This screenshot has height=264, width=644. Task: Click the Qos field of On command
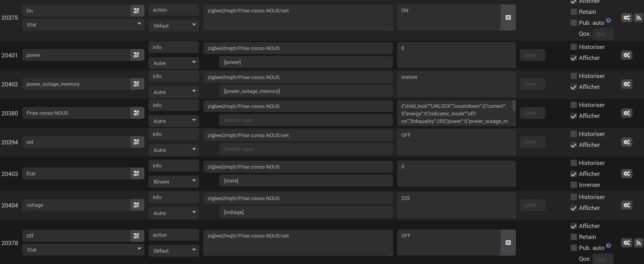pos(603,34)
